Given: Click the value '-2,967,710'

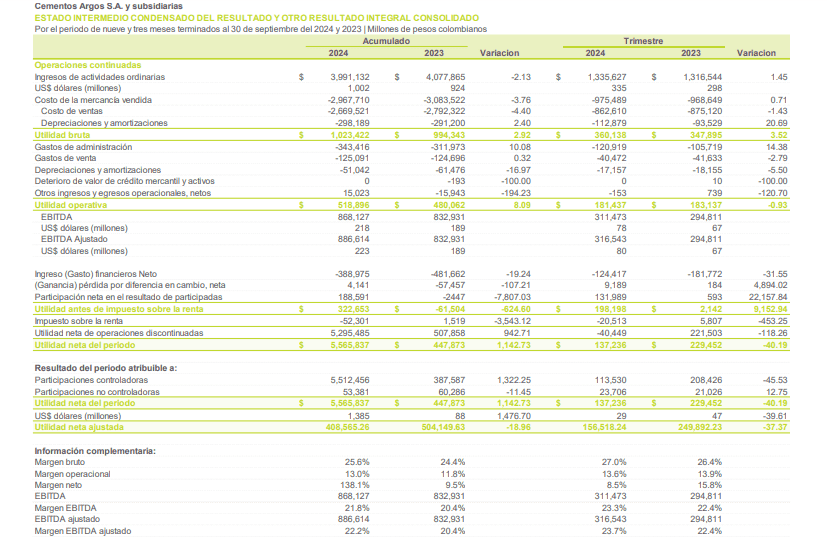Looking at the screenshot, I should coord(349,100).
